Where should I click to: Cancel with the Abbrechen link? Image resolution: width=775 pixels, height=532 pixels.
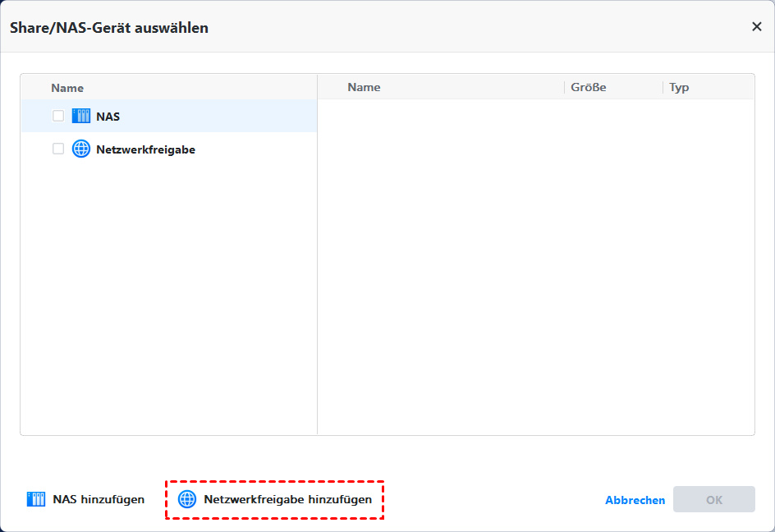[x=635, y=500]
